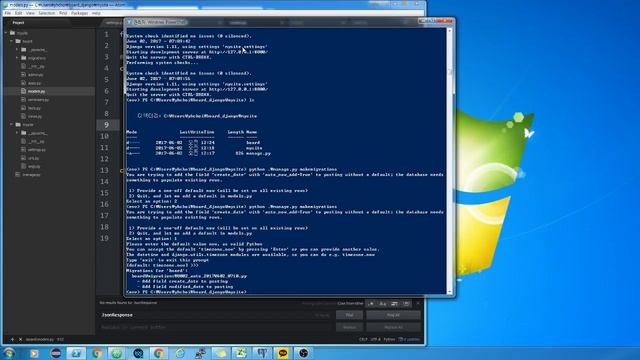
Task: Toggle whole-word match in find panel
Action: 406,304
